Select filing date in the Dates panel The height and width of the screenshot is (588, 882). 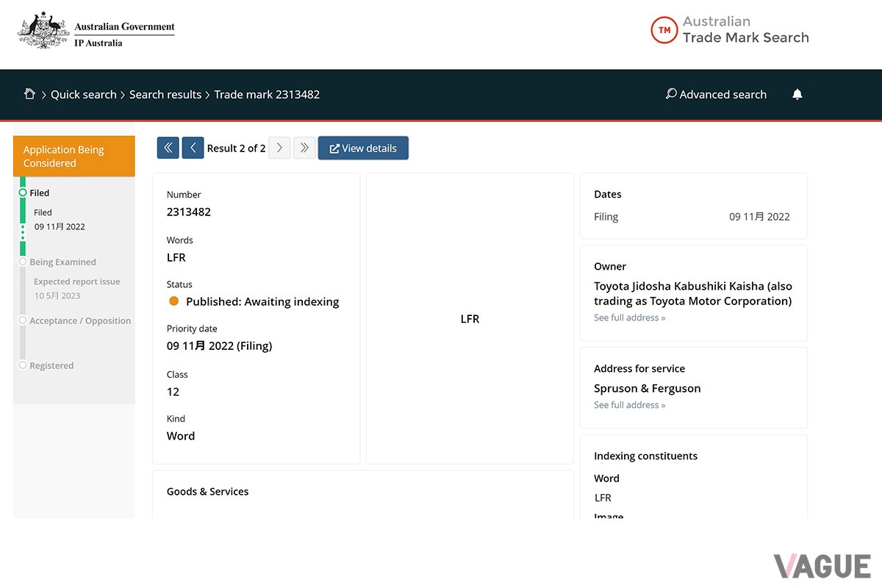click(x=759, y=217)
